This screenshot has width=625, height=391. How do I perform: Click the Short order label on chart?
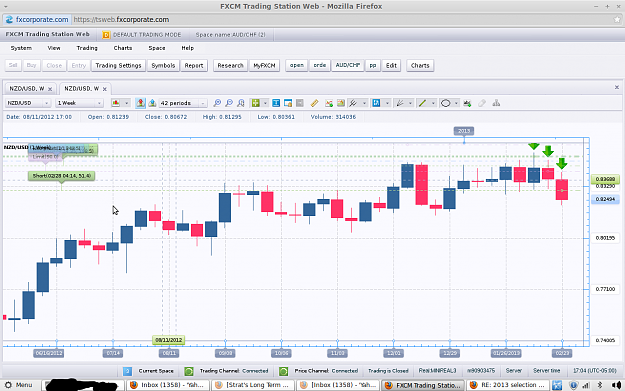click(61, 176)
